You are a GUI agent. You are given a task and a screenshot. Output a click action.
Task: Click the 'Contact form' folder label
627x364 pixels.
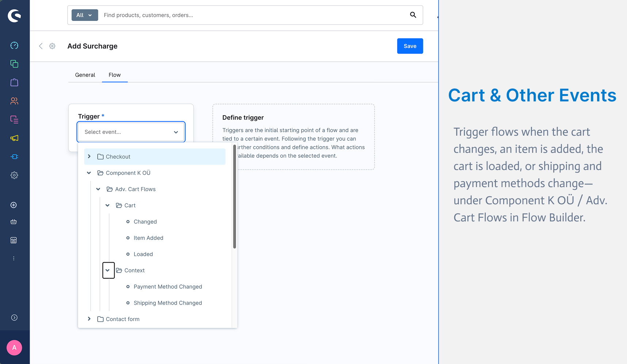pyautogui.click(x=123, y=319)
